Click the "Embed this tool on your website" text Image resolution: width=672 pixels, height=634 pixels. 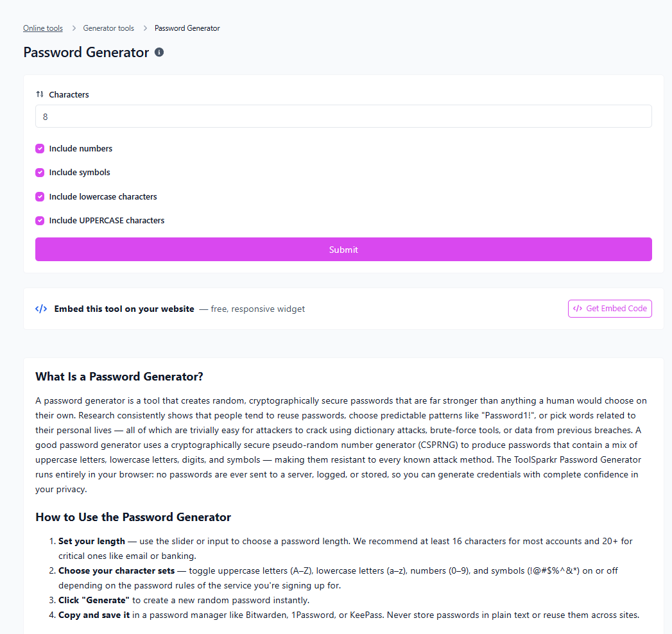(x=124, y=309)
